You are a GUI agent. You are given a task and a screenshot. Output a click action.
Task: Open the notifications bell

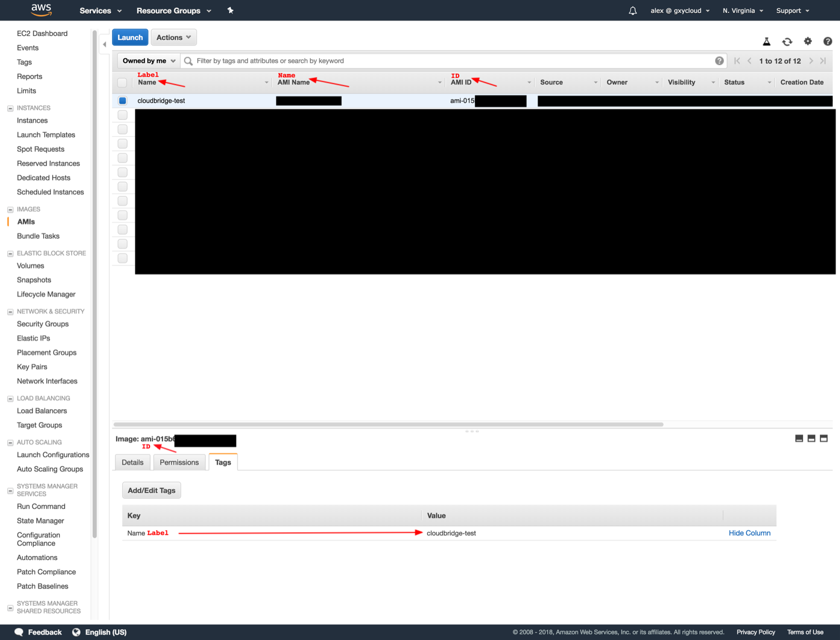(x=633, y=11)
